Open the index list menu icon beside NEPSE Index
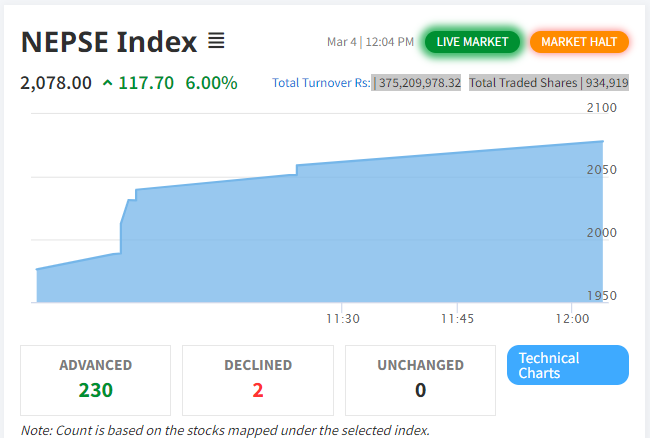650x438 pixels. (x=216, y=41)
